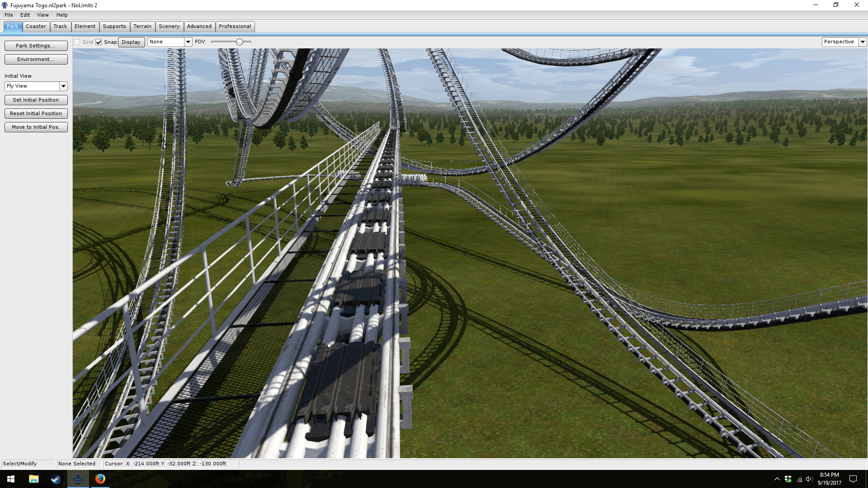This screenshot has height=488, width=868.
Task: Expand the None dropdown next to Display
Action: pos(188,42)
